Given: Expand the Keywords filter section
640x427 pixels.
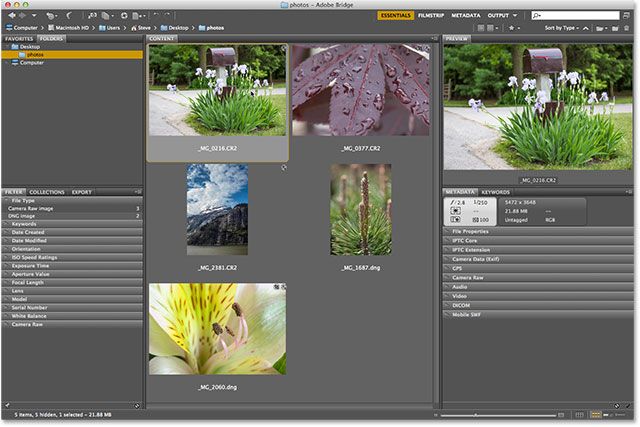Looking at the screenshot, I should coord(26,224).
